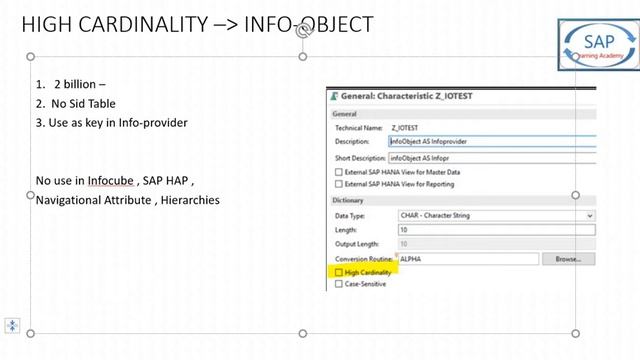Image resolution: width=640 pixels, height=360 pixels.
Task: Click the 'No use in Infocube' line
Action: (x=115, y=181)
